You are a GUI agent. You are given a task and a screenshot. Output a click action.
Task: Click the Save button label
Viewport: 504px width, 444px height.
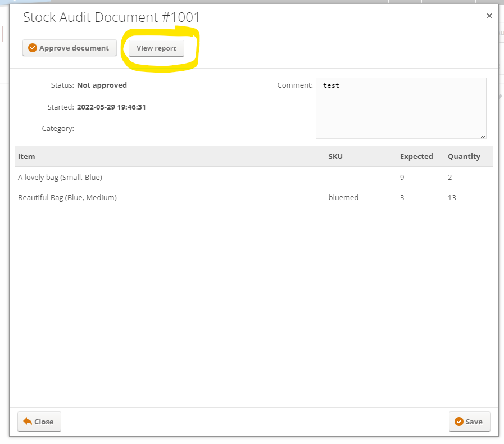[474, 422]
